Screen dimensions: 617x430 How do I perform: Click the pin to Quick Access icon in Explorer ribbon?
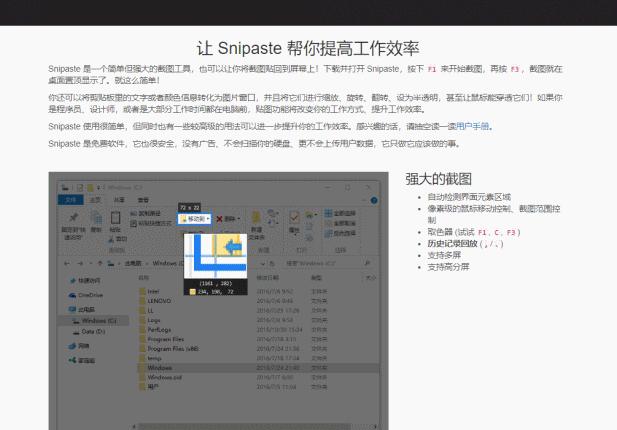pos(73,217)
